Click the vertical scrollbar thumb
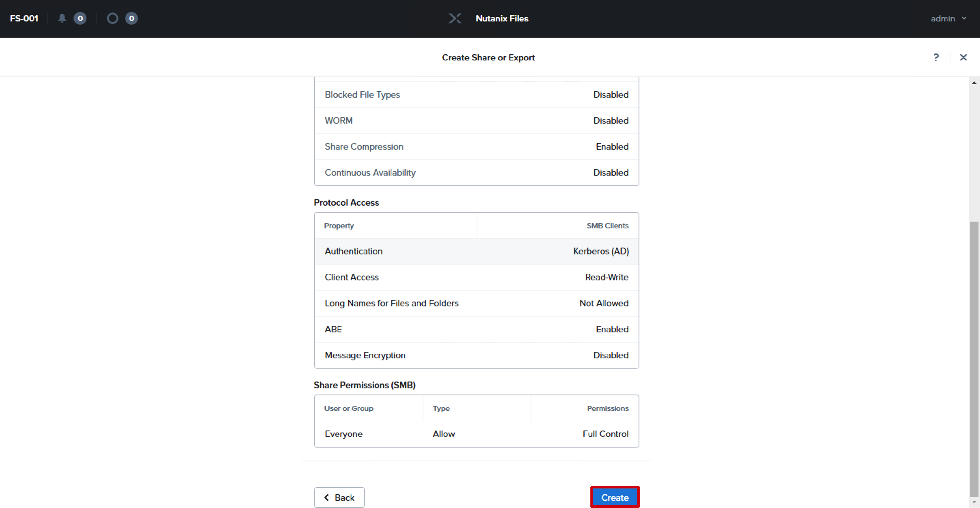This screenshot has width=980, height=508. click(974, 359)
